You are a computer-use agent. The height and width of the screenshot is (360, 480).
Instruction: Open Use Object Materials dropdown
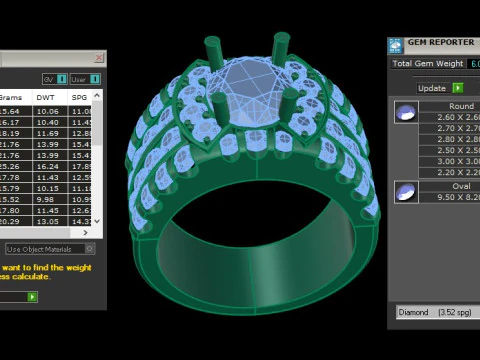tap(50, 249)
